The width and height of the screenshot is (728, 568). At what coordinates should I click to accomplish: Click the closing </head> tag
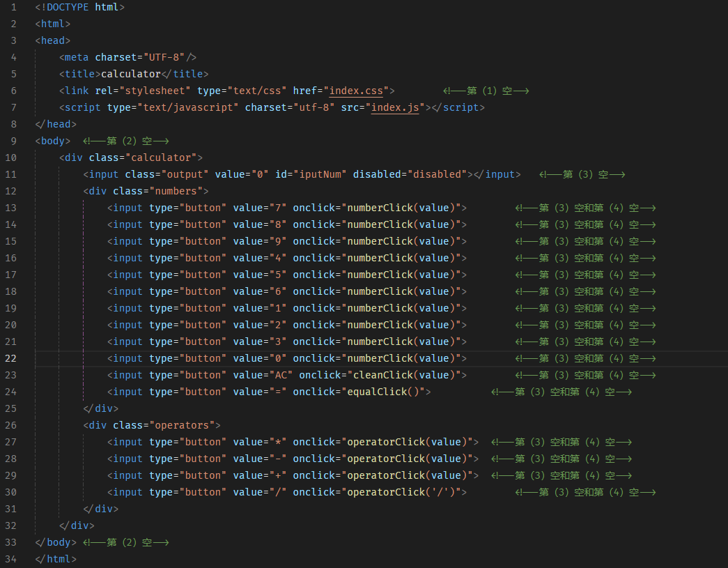[56, 124]
